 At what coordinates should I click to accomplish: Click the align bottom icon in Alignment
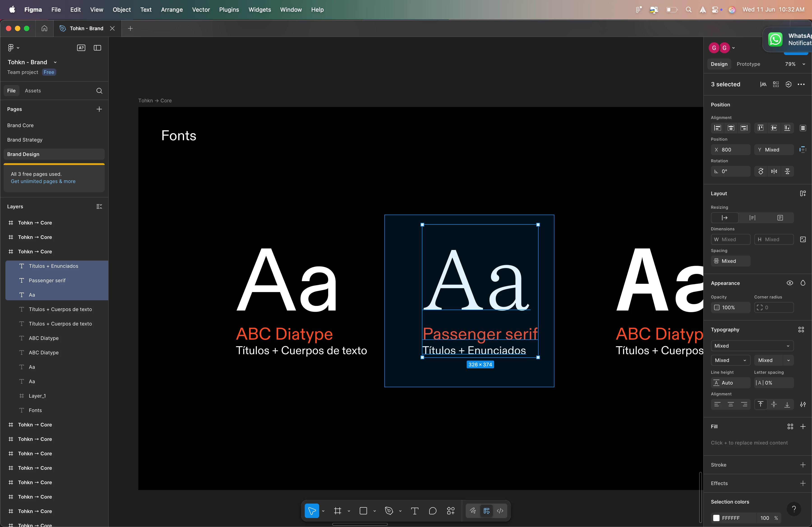point(787,128)
